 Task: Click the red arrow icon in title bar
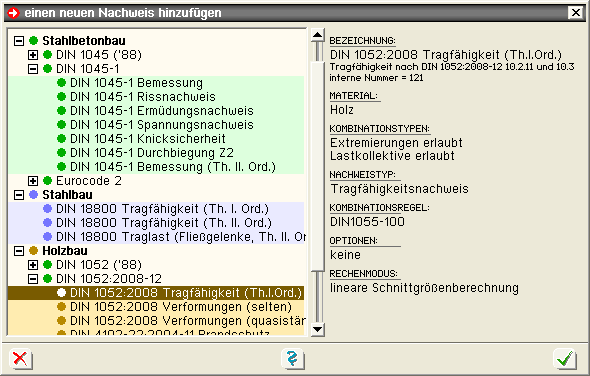tap(14, 13)
